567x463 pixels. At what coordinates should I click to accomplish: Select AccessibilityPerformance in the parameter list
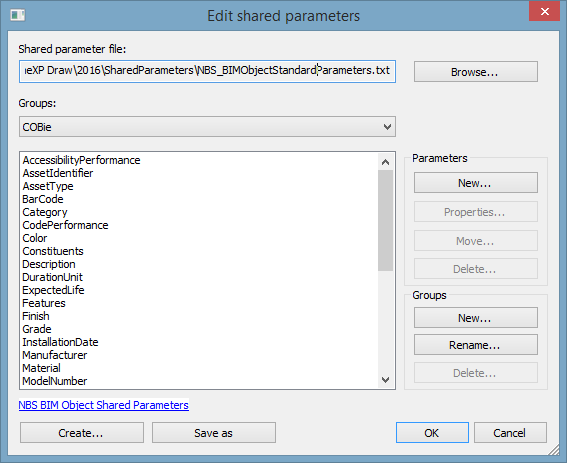81,160
